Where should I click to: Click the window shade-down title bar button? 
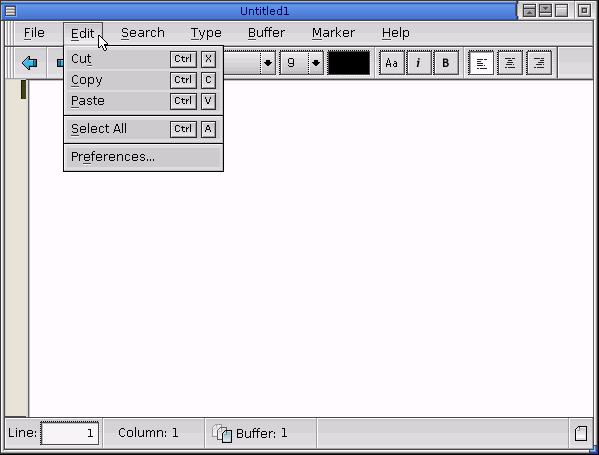pos(545,11)
